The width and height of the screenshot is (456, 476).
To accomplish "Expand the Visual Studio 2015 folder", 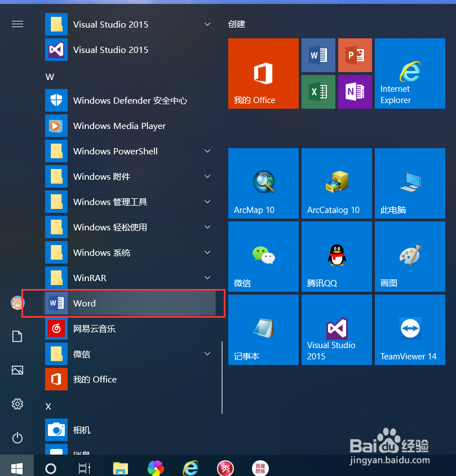I will click(x=130, y=24).
